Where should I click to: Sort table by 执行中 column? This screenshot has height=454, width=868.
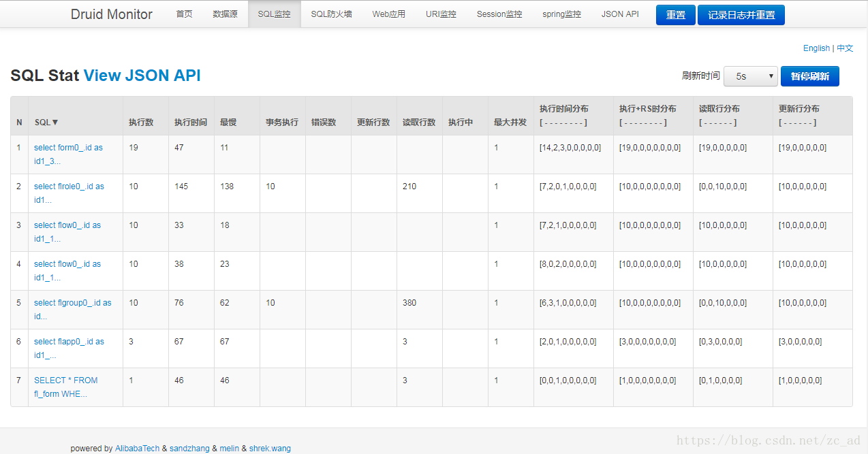461,123
